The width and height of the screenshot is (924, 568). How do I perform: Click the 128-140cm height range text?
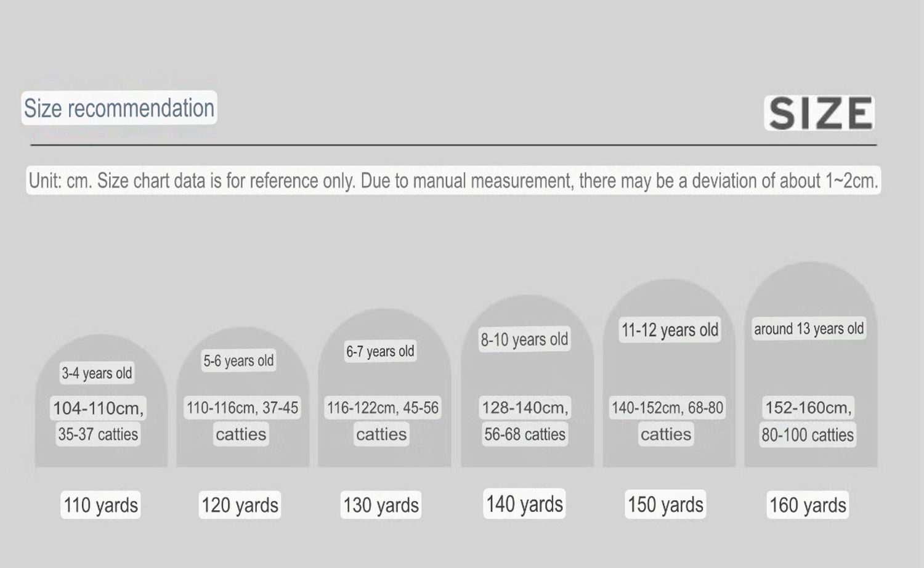[x=525, y=407]
